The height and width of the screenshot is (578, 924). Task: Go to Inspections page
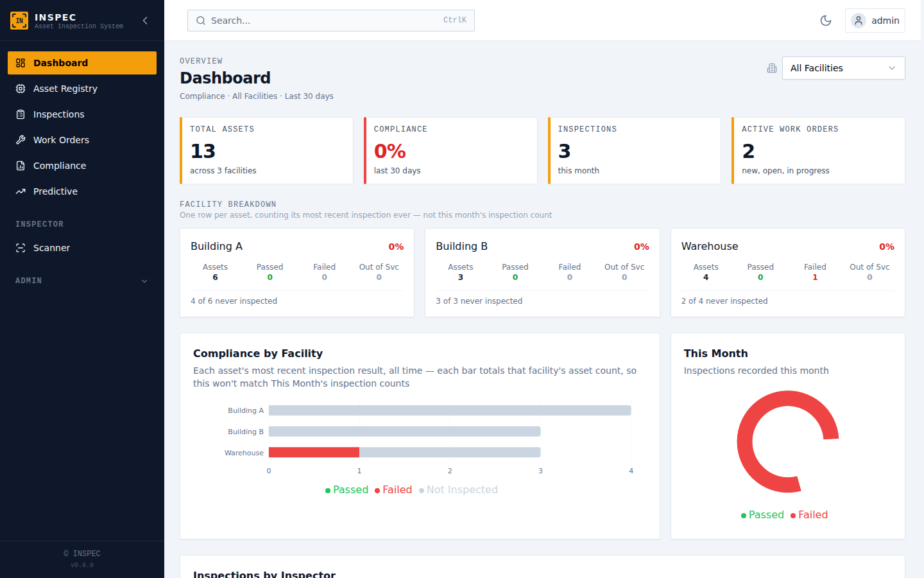point(82,114)
